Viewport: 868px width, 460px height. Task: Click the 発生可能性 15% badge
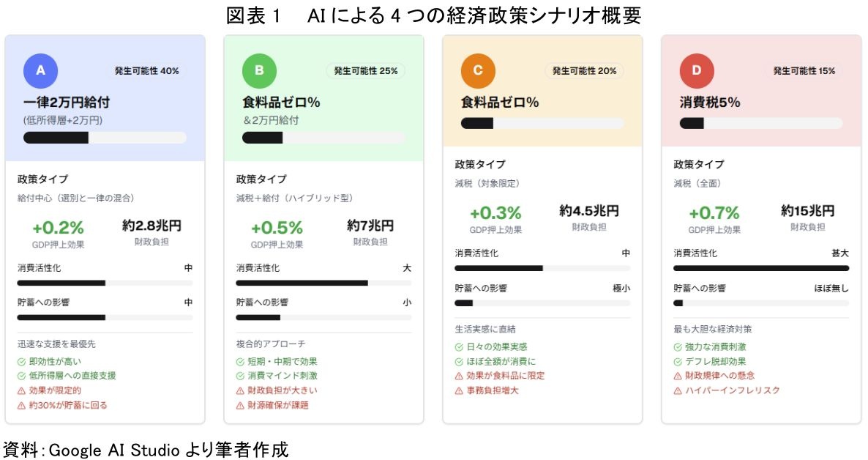[x=804, y=71]
